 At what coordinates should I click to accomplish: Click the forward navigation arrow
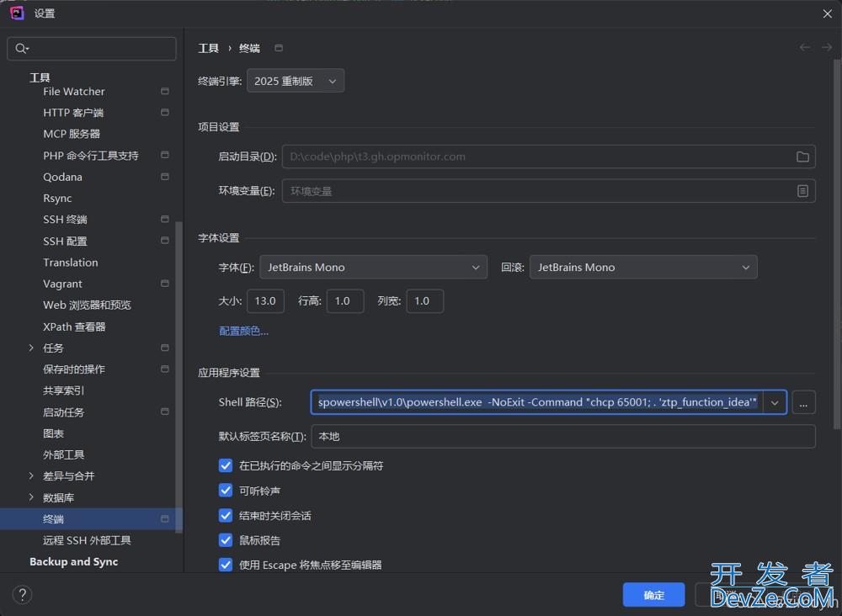(x=827, y=48)
